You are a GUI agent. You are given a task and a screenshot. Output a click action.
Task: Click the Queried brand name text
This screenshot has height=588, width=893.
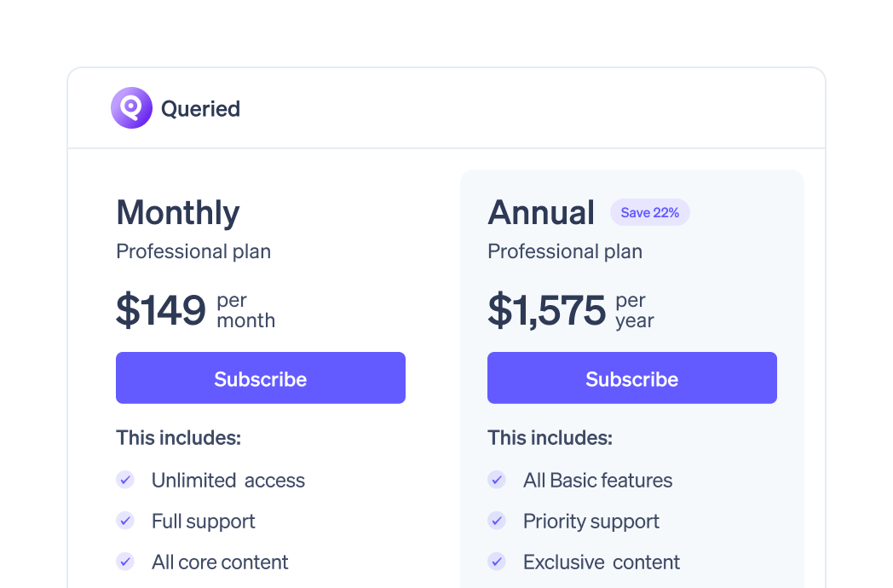tap(200, 109)
